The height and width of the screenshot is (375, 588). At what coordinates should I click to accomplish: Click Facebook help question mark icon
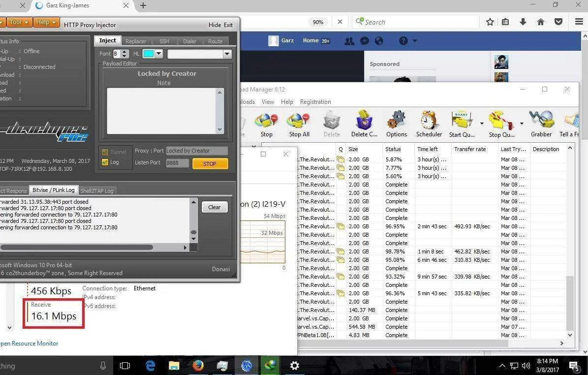tap(403, 41)
